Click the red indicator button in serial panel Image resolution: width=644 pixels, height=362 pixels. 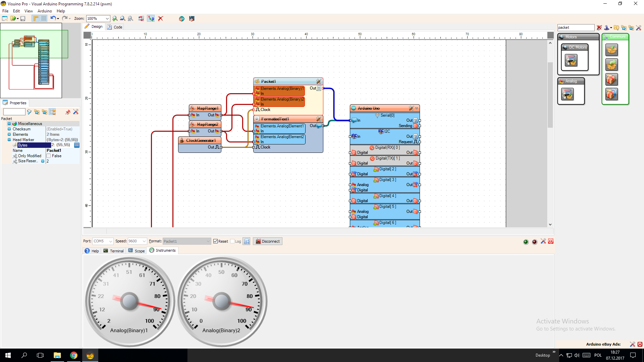(534, 242)
